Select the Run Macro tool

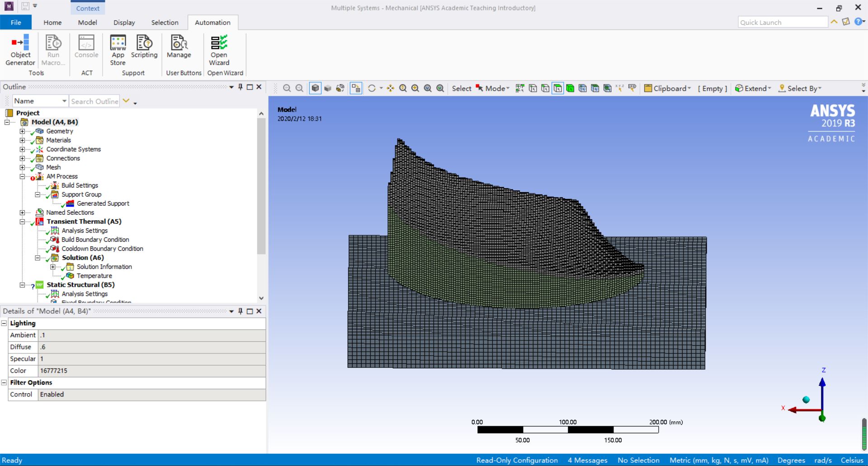tap(53, 50)
